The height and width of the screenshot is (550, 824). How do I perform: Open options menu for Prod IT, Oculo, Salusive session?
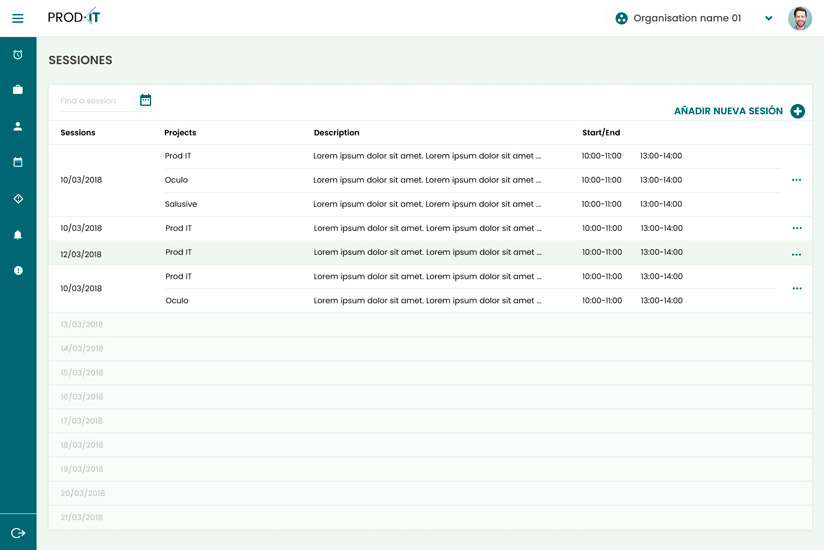[x=796, y=180]
